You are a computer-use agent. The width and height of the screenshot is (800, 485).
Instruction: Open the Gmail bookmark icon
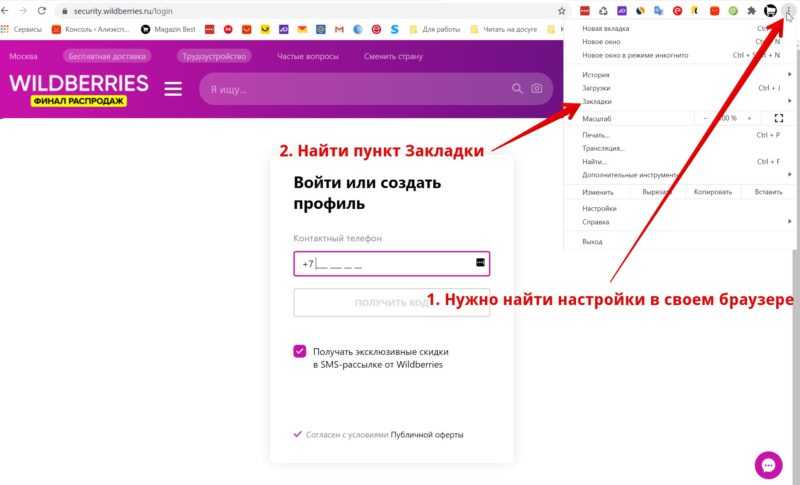click(x=339, y=30)
